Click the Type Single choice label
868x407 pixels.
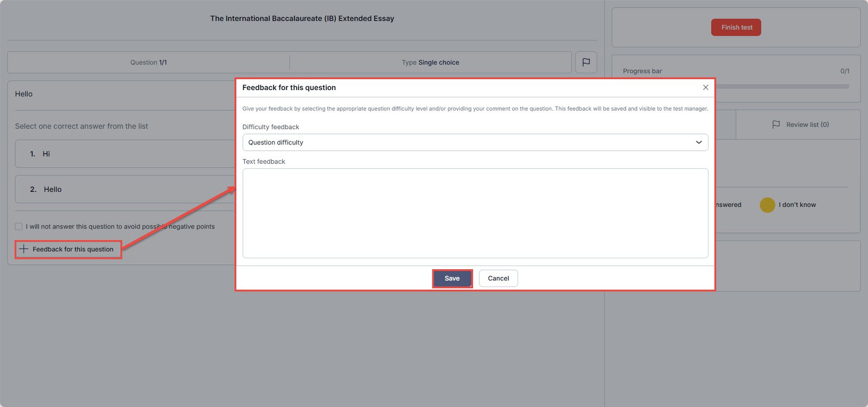pyautogui.click(x=430, y=62)
